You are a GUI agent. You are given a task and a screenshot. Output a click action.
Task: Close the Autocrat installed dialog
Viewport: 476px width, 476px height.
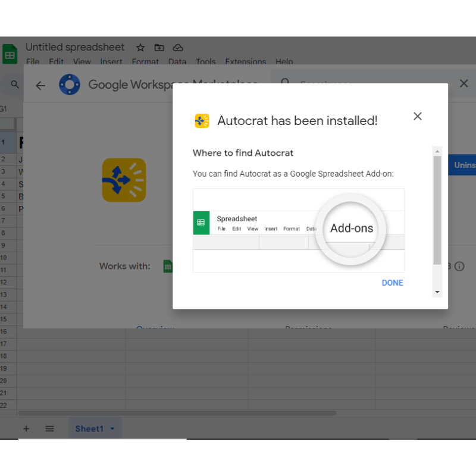click(418, 116)
